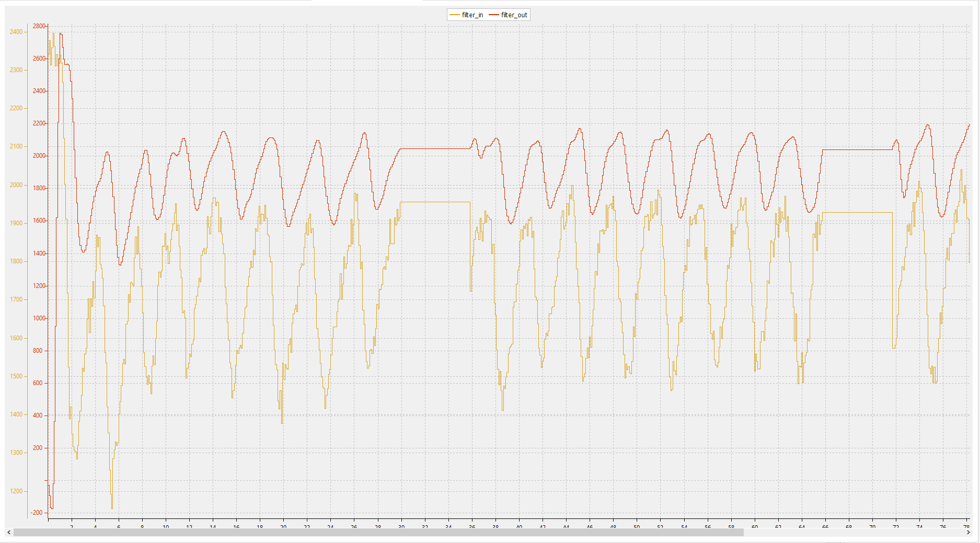Click the red filter_out legend line

pyautogui.click(x=493, y=15)
